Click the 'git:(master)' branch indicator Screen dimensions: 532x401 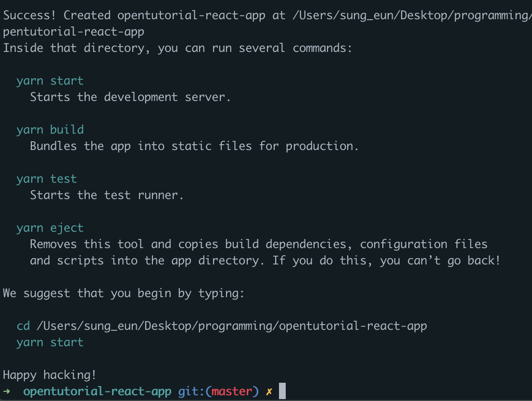[x=218, y=391]
